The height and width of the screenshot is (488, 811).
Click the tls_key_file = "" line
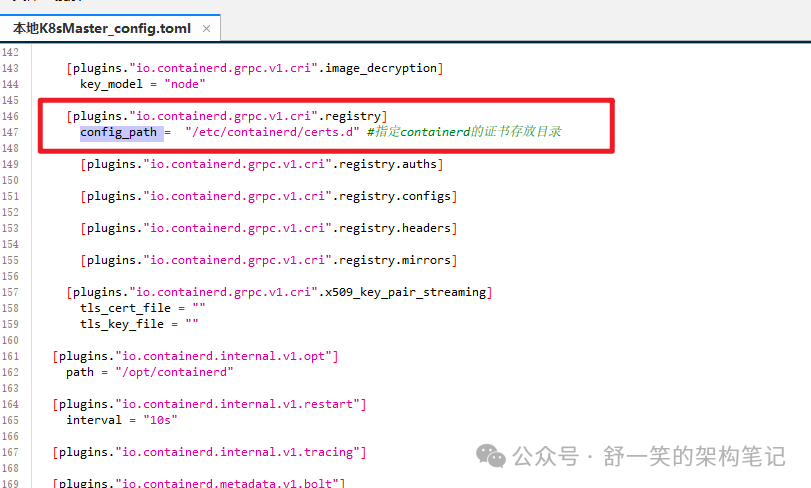139,324
